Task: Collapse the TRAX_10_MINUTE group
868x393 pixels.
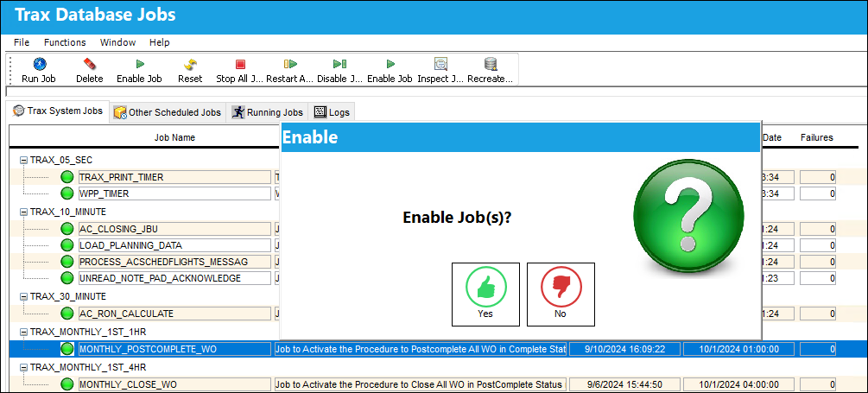Action: pyautogui.click(x=24, y=212)
